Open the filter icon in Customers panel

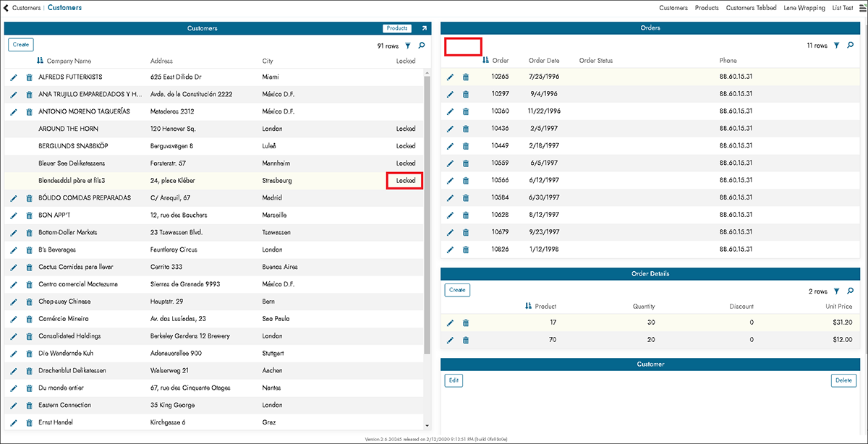[x=408, y=46]
